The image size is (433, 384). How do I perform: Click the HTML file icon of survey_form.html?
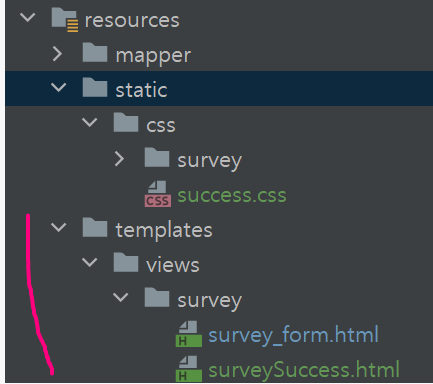tap(189, 334)
